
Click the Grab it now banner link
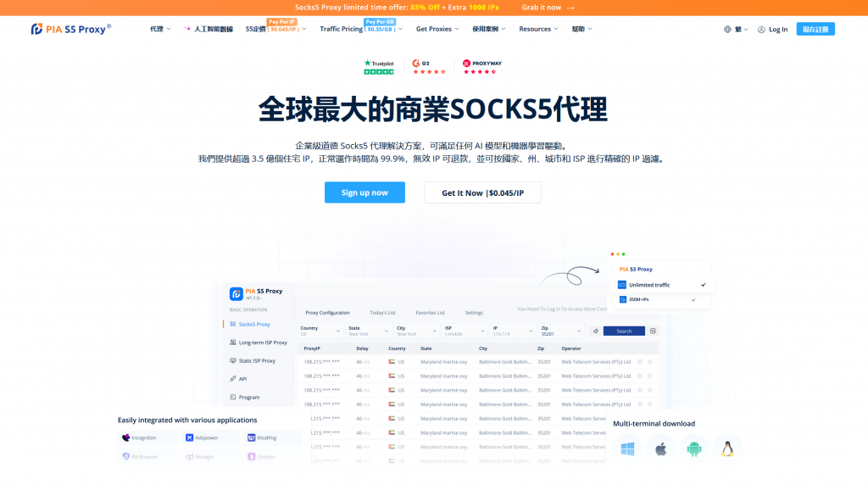(x=548, y=7)
